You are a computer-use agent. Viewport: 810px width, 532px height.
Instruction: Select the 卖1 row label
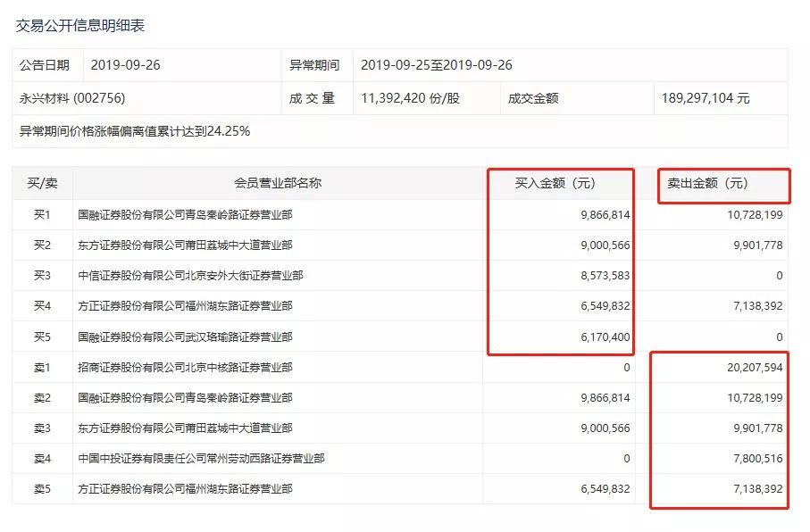click(42, 367)
